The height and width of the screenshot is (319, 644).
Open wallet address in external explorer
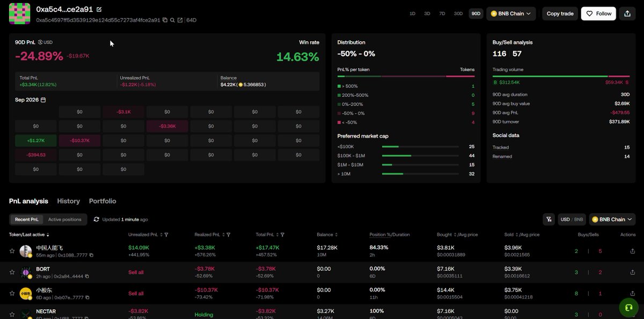tap(180, 20)
